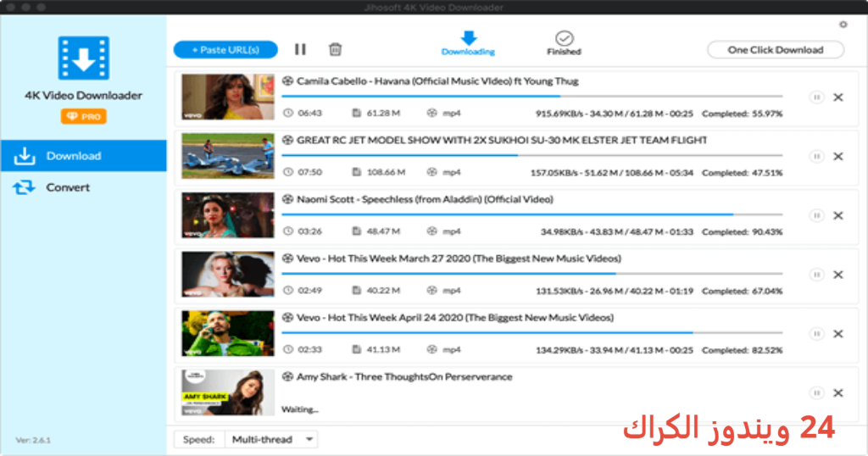Click the Amy Shark Three Thoughts title
This screenshot has width=868, height=456.
[x=404, y=377]
